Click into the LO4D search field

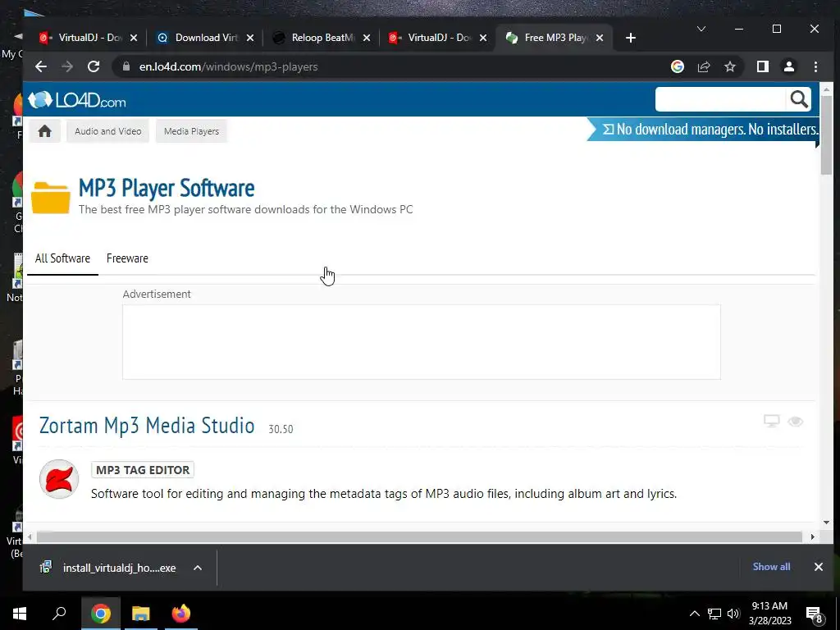[721, 99]
